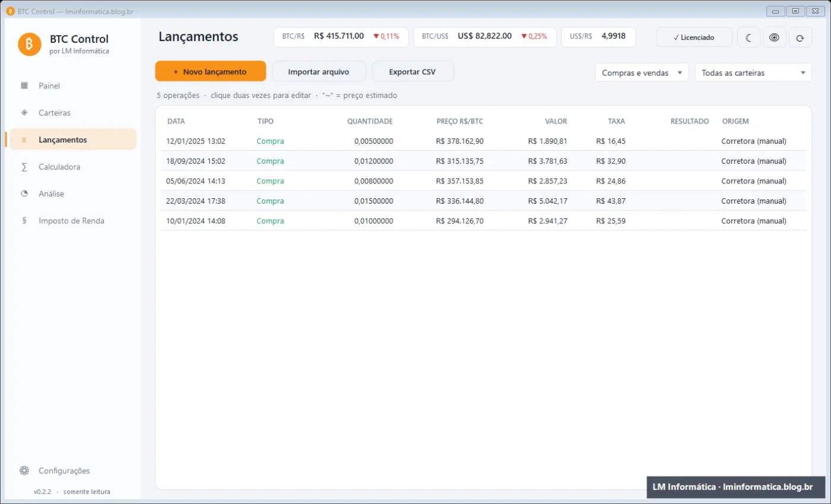Click the BTC/US$ price ticker
This screenshot has width=831, height=504.
[485, 36]
